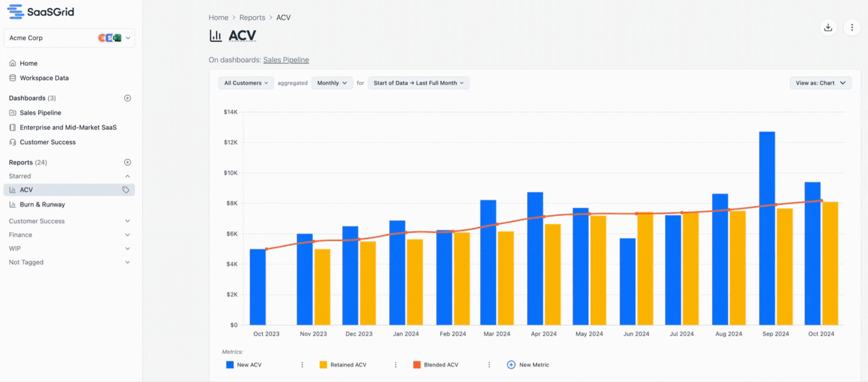Open New ACV metric options menu

click(302, 365)
